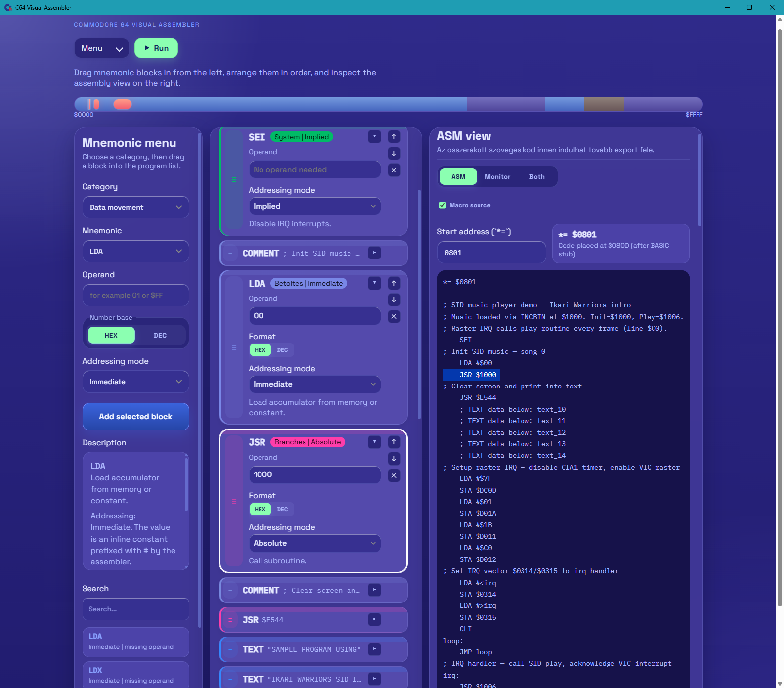784x688 pixels.
Task: Collapse the JSR 1000 block
Action: click(x=374, y=442)
